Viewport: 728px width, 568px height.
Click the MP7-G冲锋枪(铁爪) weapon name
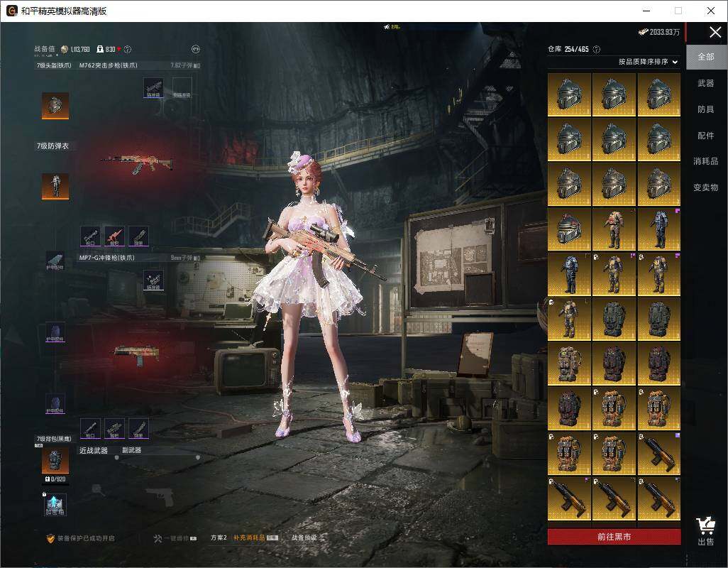[106, 258]
